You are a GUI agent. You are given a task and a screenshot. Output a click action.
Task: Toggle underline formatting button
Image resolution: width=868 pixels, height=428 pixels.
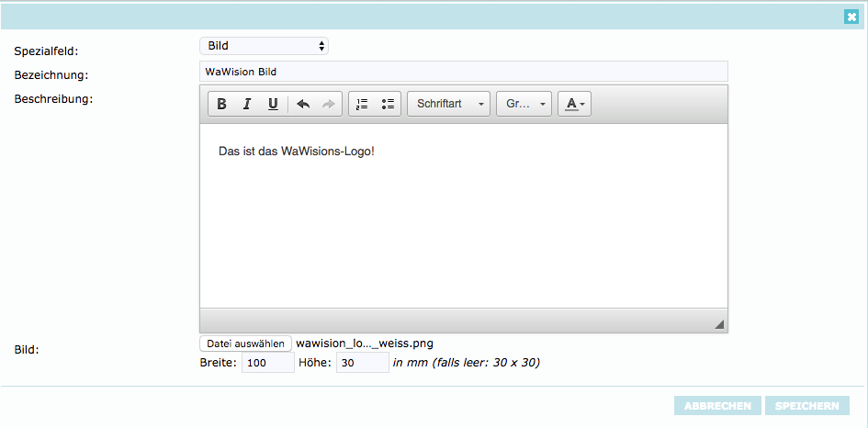[273, 105]
